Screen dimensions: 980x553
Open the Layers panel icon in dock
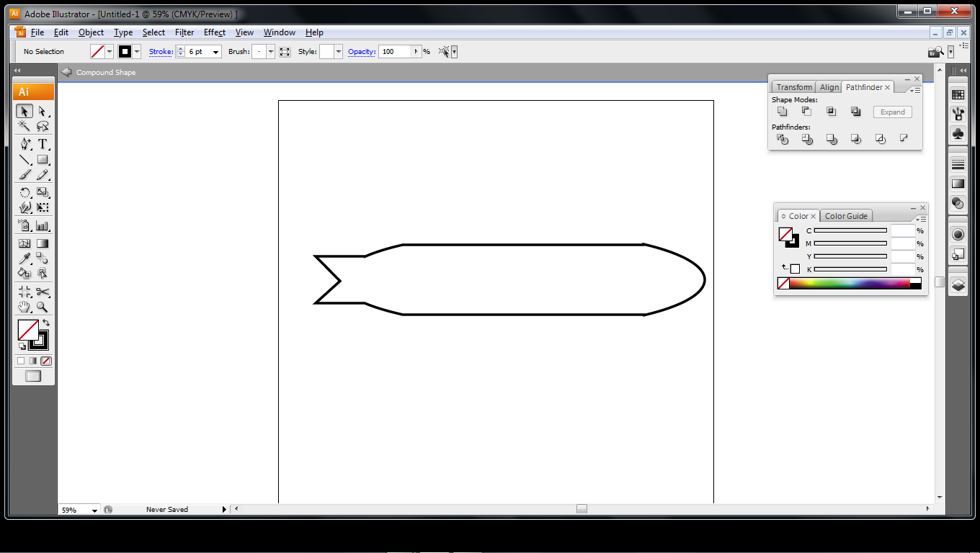(958, 284)
